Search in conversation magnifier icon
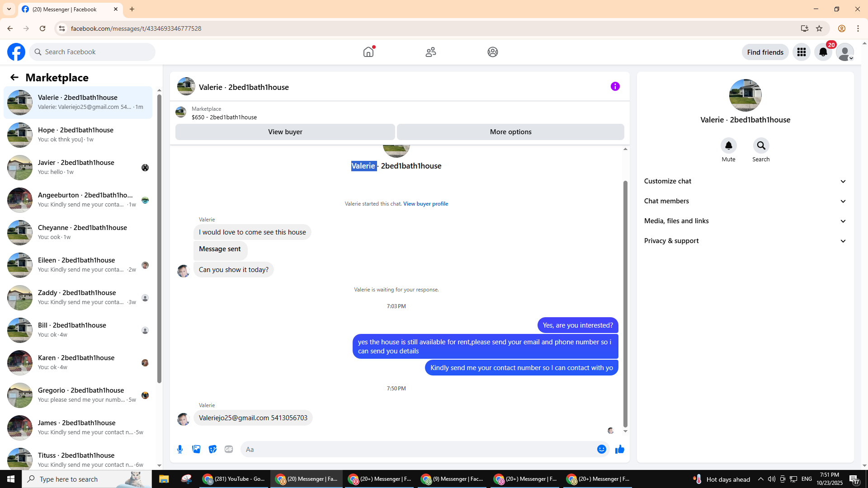 (x=761, y=145)
